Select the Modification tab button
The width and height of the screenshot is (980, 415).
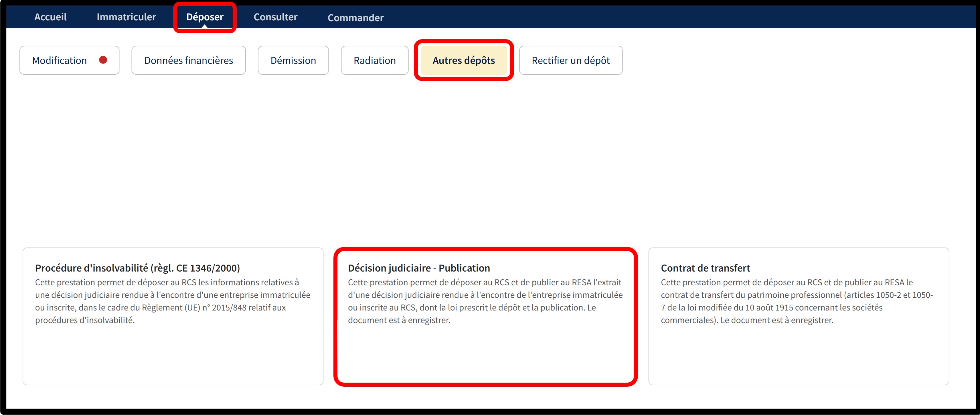coord(60,60)
